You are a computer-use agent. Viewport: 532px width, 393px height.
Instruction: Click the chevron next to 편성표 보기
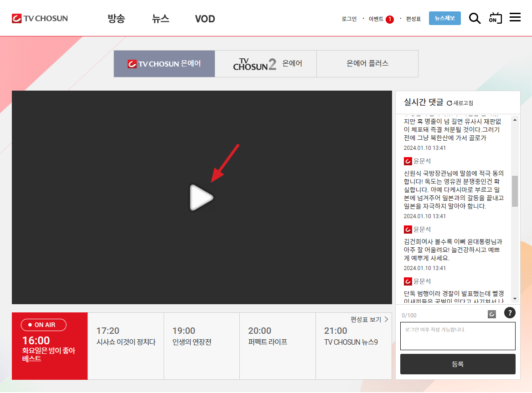pyautogui.click(x=386, y=319)
